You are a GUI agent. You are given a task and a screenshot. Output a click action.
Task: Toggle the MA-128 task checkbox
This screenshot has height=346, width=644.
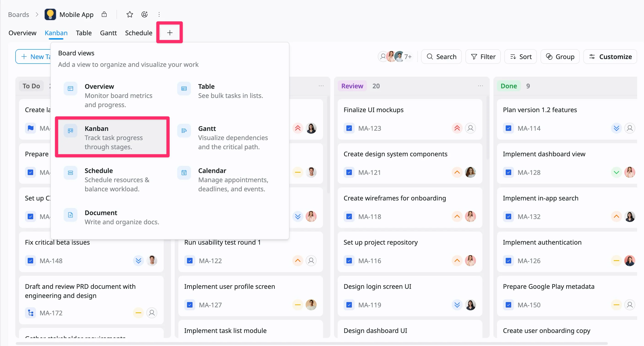(x=508, y=172)
